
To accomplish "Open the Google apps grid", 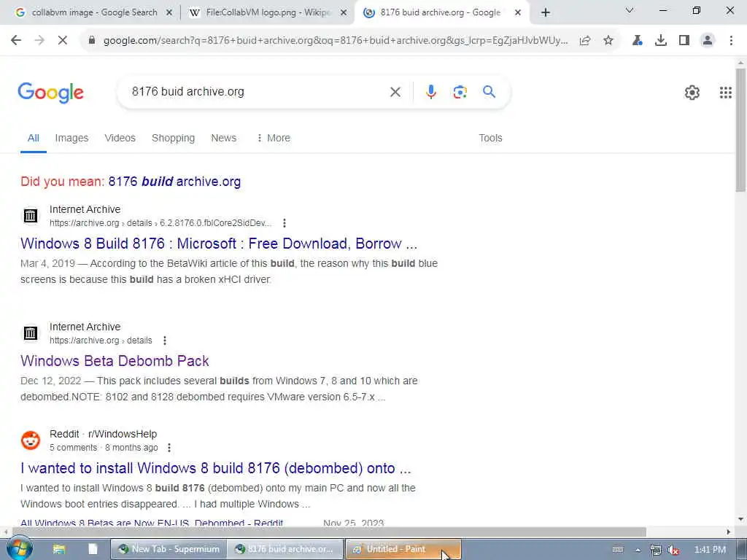I will (x=726, y=93).
